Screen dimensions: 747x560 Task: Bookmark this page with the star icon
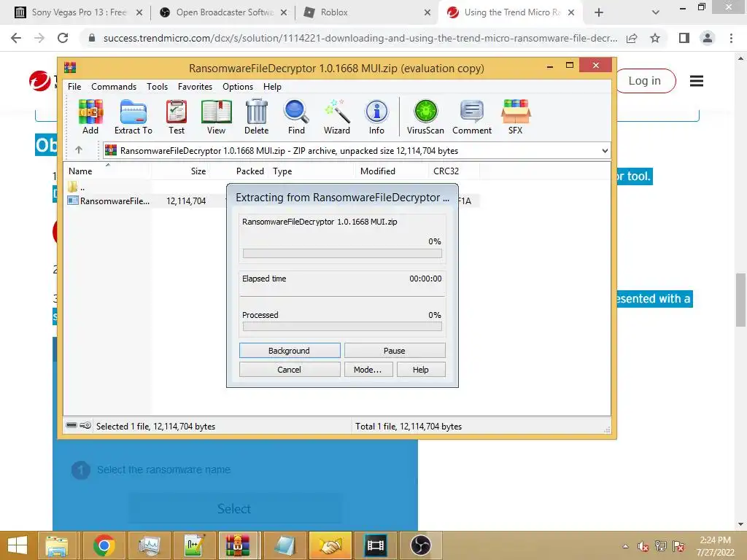[x=655, y=38]
